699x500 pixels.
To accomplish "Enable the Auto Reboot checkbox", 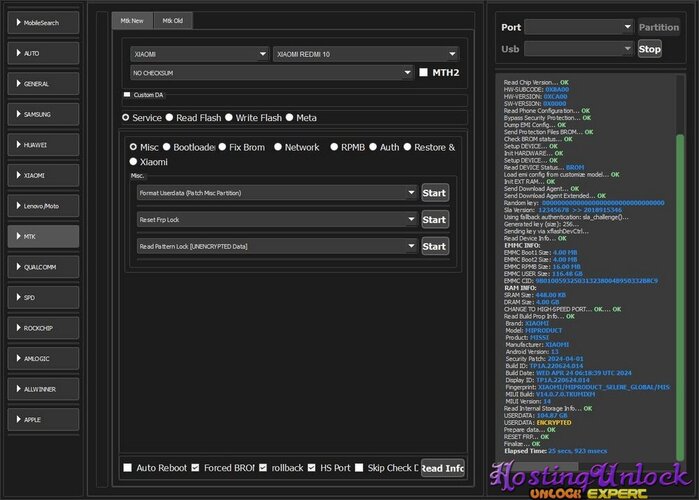I will tap(127, 467).
